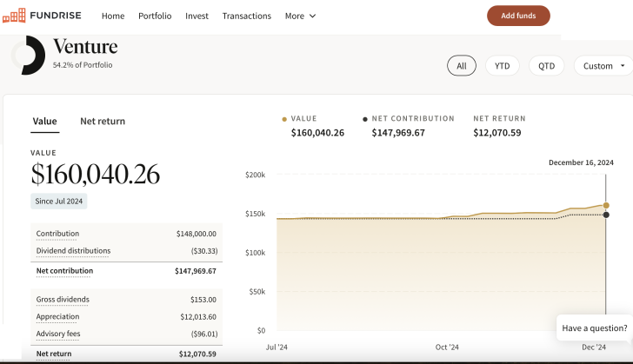
Task: Click the Contribution label
Action: (57, 234)
